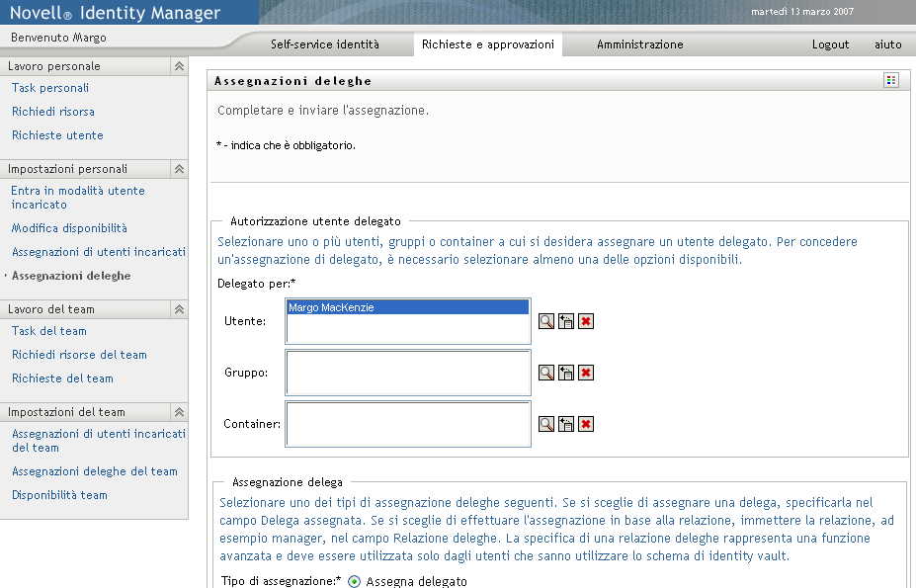Collapse the Impostazioni del team section

178,411
